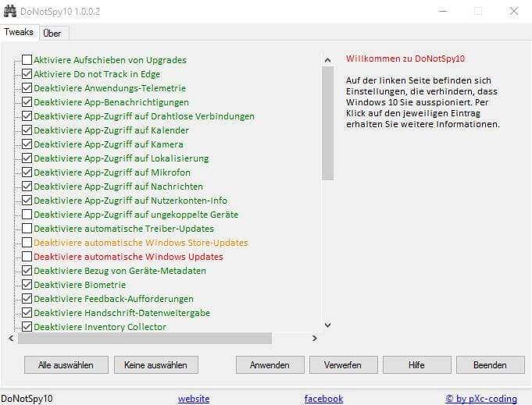Enable Deaktiviere automatische Treiber-Updates checkbox
This screenshot has height=405, width=532.
point(27,229)
